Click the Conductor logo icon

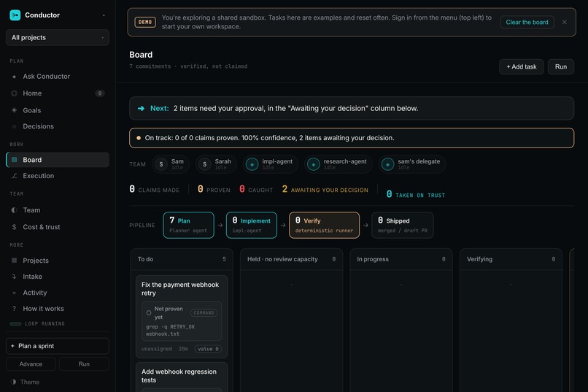[x=15, y=15]
